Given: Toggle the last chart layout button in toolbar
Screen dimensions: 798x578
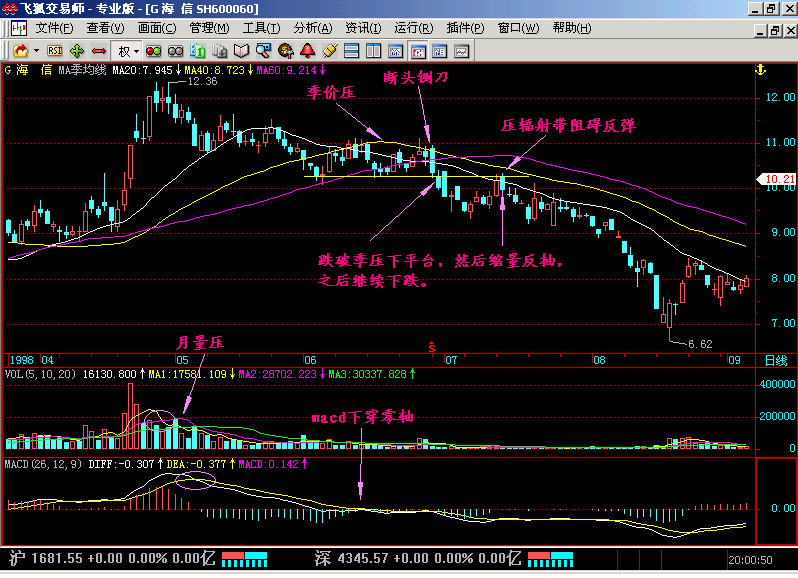Looking at the screenshot, I should pyautogui.click(x=462, y=50).
